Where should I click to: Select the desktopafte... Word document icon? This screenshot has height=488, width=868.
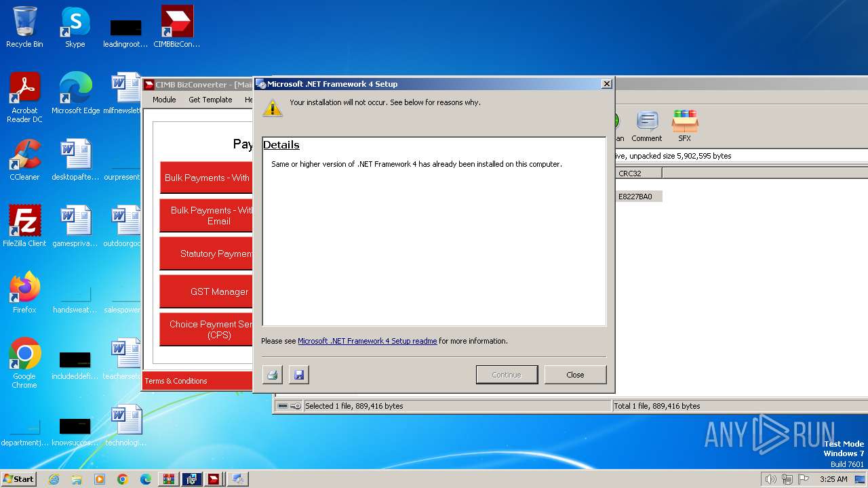(x=75, y=160)
